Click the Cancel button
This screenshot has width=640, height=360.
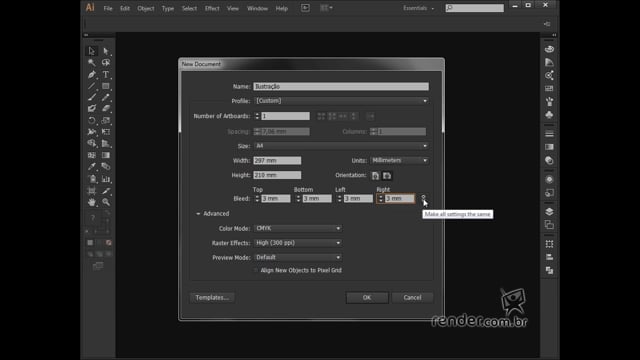coord(412,298)
